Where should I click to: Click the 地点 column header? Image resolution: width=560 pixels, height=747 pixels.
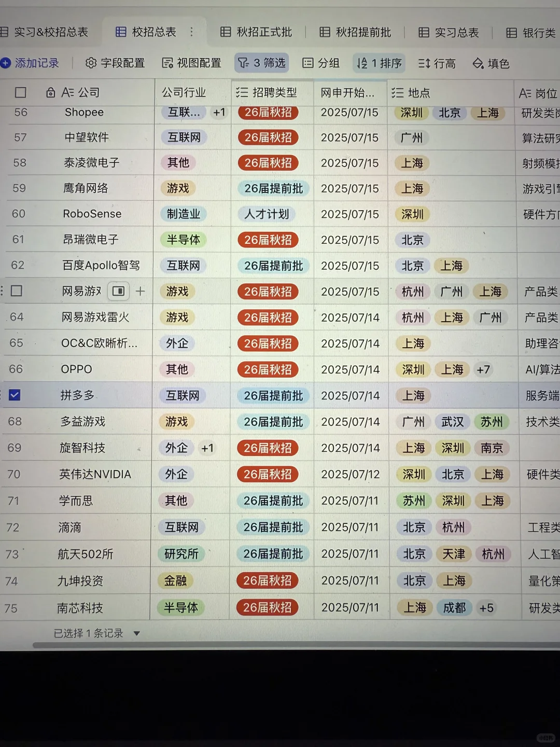point(451,93)
